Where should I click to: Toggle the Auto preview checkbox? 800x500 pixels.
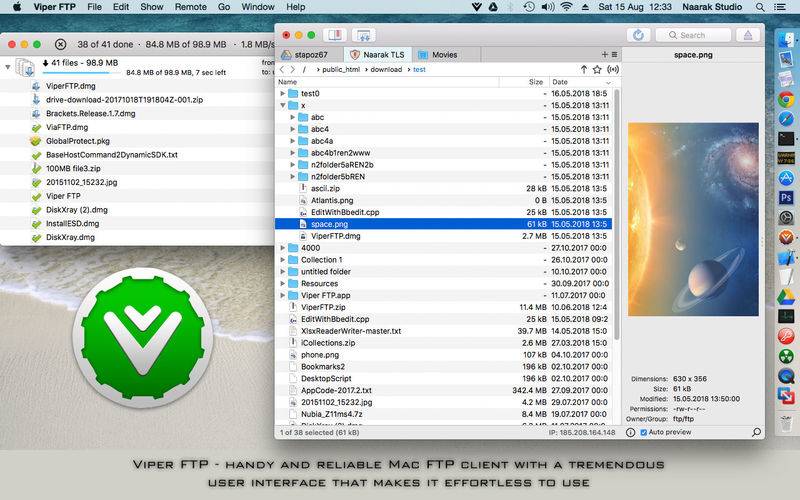coord(643,432)
